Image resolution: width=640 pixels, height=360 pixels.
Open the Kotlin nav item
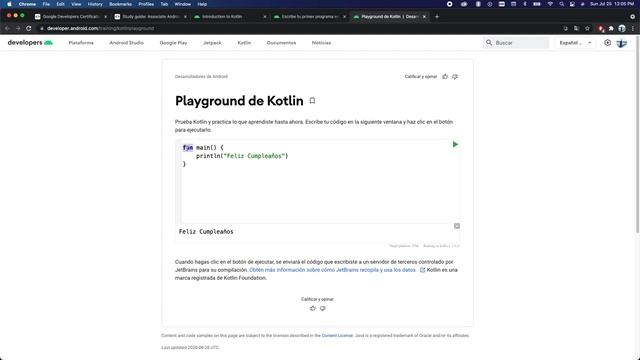[x=244, y=42]
